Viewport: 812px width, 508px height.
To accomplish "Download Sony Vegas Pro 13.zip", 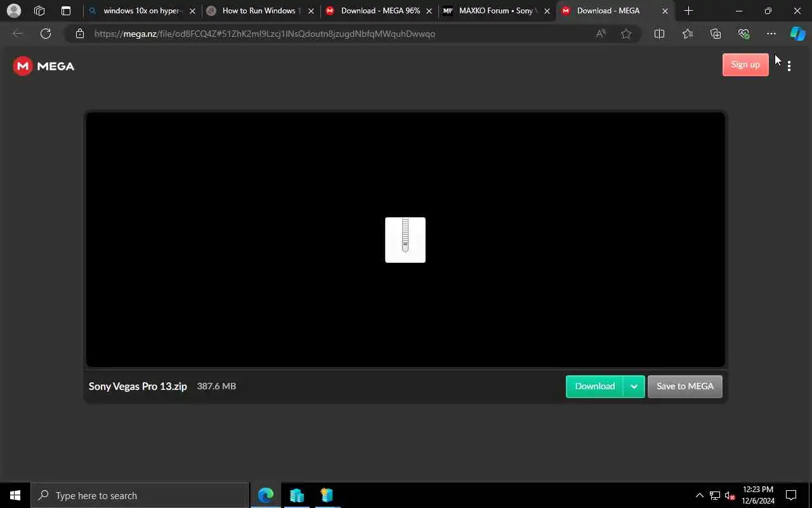I will point(594,386).
